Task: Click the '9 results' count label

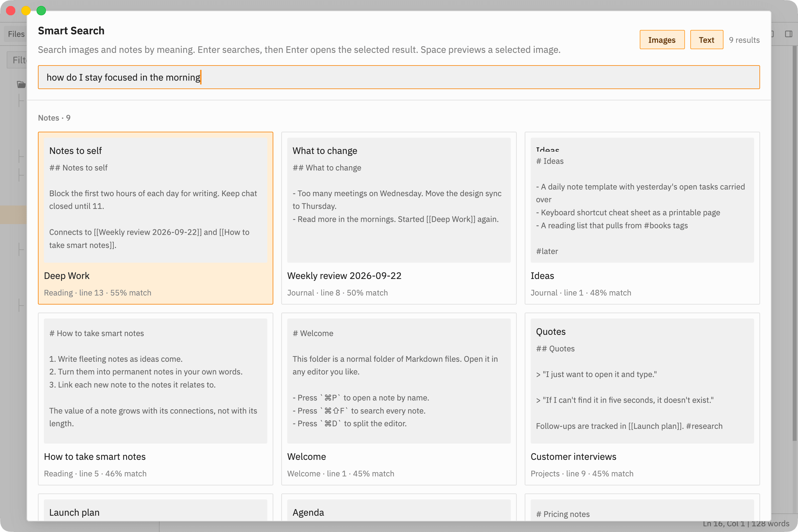Action: 744,40
